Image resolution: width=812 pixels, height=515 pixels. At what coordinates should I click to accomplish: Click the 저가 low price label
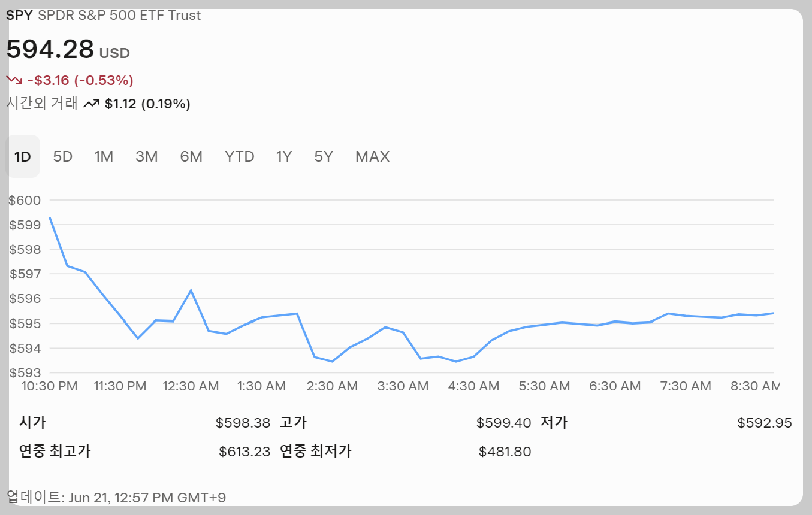tap(554, 423)
